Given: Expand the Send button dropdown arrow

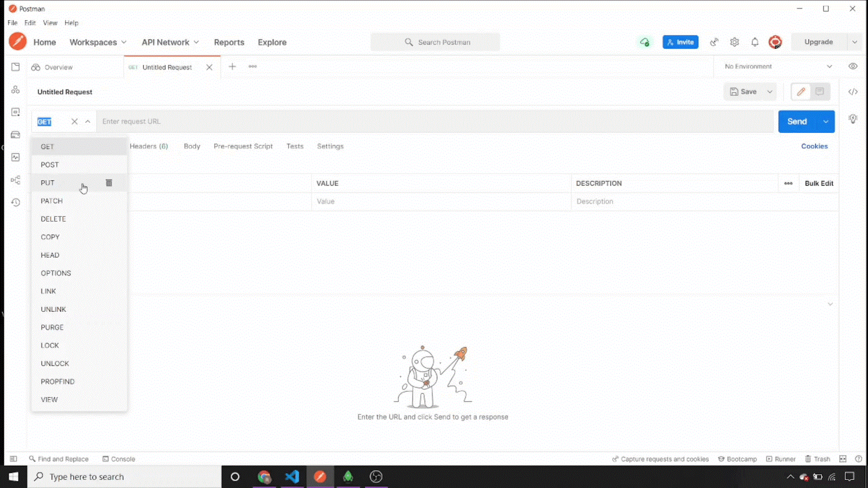Looking at the screenshot, I should pyautogui.click(x=825, y=121).
